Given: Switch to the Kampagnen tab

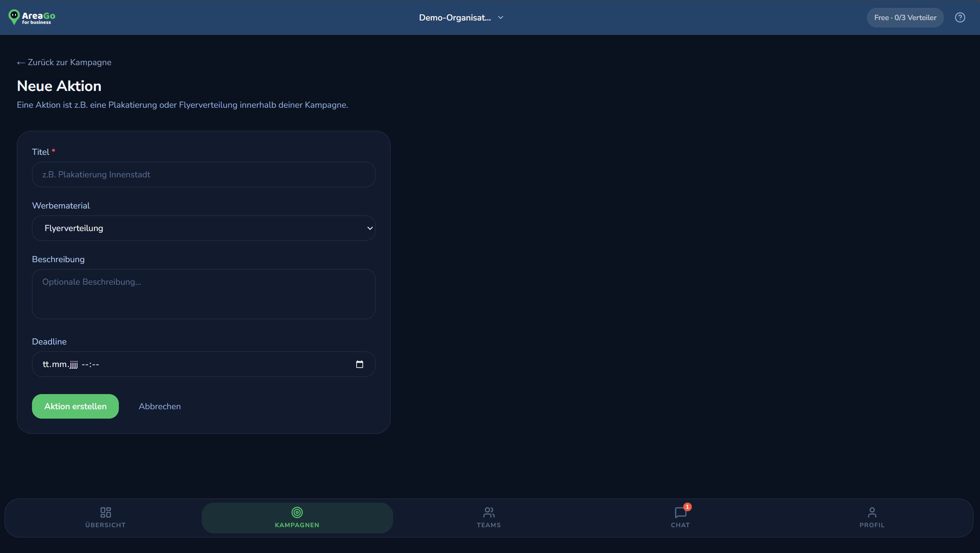Looking at the screenshot, I should coord(297,518).
